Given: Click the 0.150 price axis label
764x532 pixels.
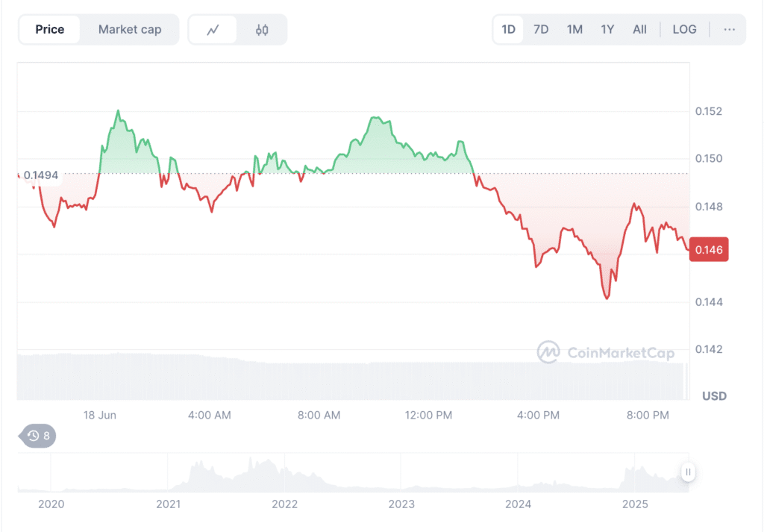Looking at the screenshot, I should 709,158.
